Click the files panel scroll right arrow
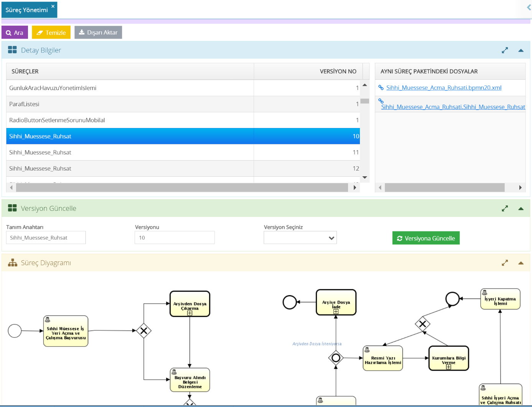Image resolution: width=532 pixels, height=407 pixels. [x=520, y=187]
